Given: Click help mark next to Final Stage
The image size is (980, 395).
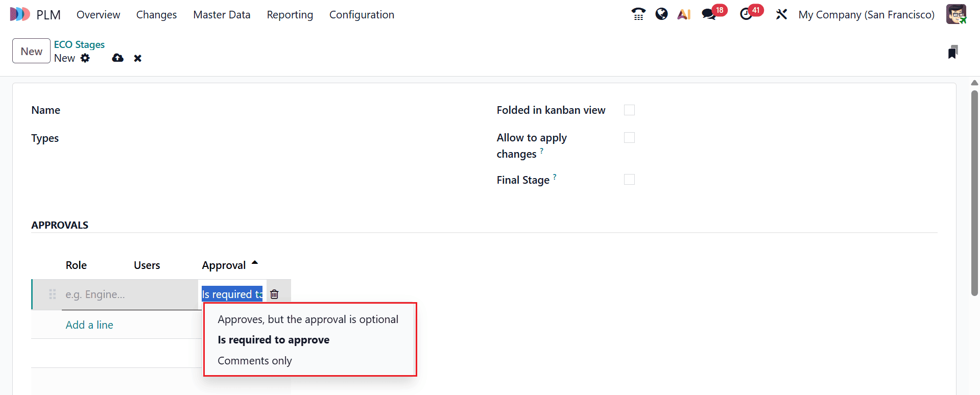Looking at the screenshot, I should point(555,177).
